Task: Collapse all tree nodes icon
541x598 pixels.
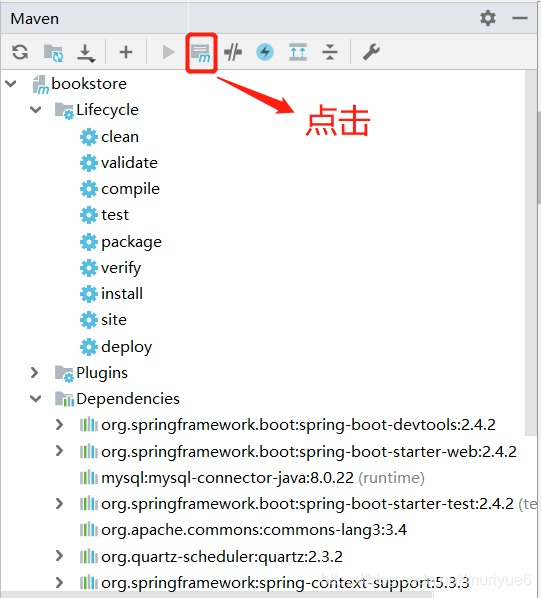Action: pos(330,52)
